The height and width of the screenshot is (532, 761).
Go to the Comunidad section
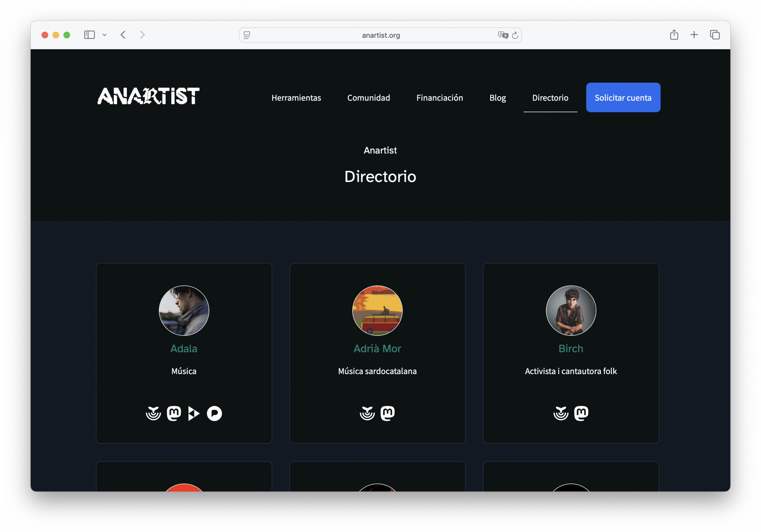point(369,98)
